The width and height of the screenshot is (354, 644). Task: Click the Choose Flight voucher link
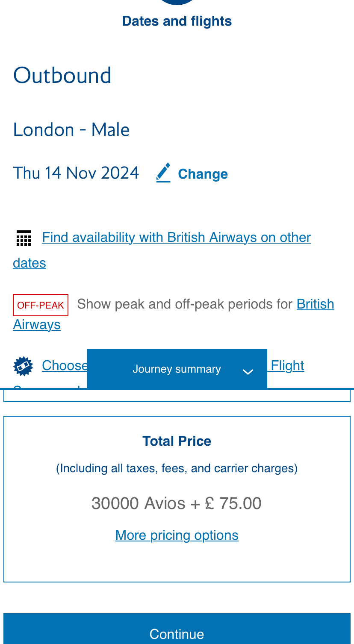65,366
